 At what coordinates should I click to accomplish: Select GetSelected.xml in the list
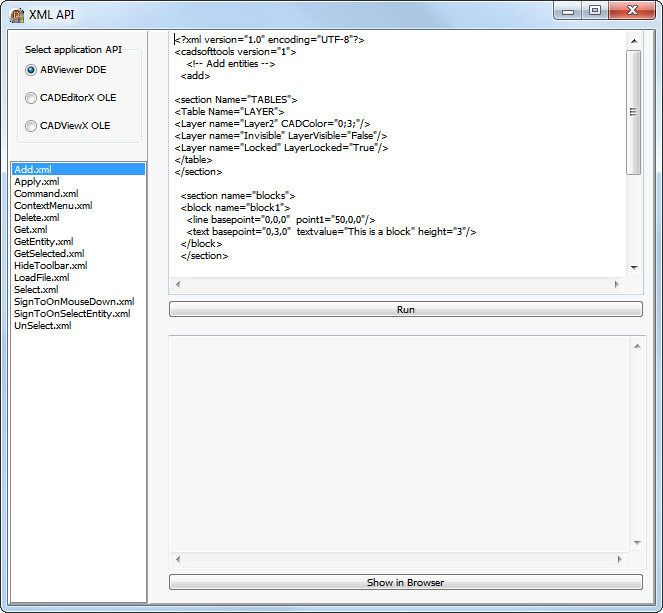pyautogui.click(x=78, y=254)
